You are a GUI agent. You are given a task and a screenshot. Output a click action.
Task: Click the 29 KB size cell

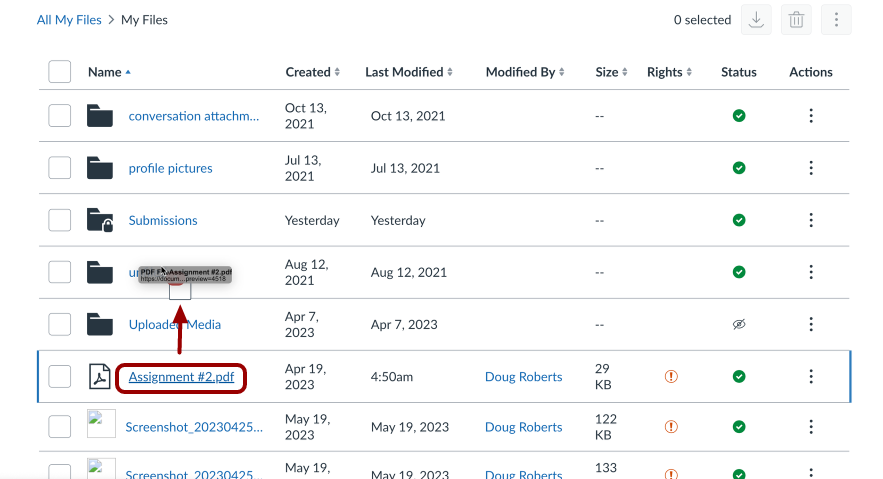[603, 377]
